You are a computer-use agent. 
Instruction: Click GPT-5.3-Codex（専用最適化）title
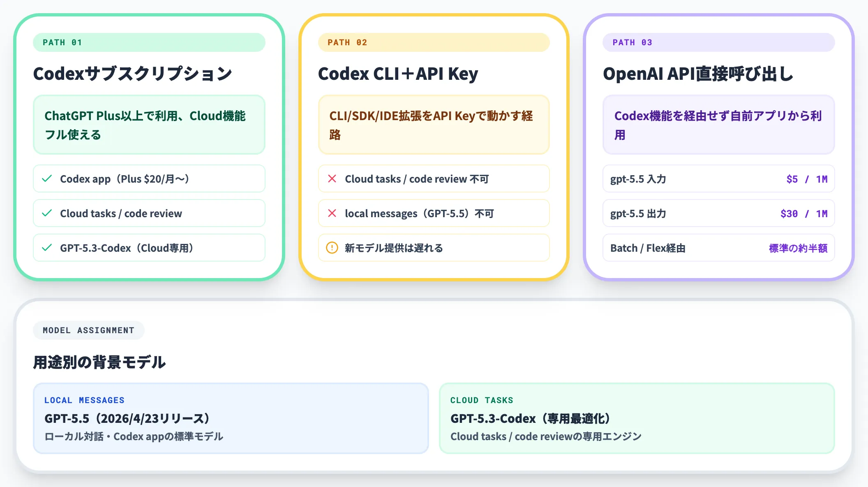click(x=530, y=419)
